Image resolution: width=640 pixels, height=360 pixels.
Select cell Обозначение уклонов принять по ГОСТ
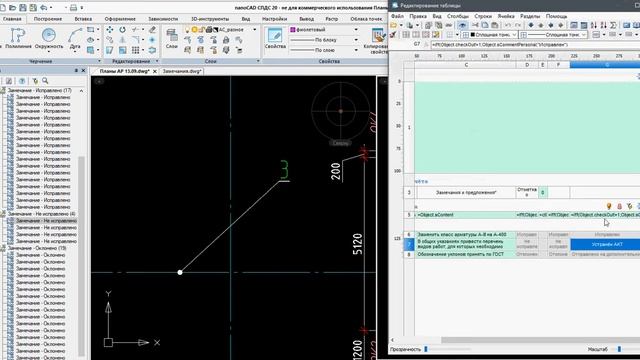pyautogui.click(x=466, y=254)
